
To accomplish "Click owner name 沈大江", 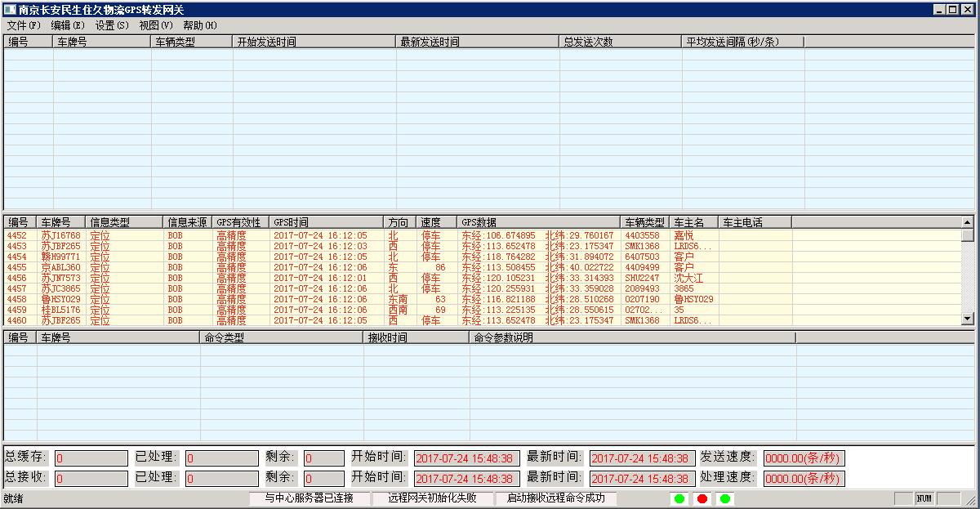I will coord(688,278).
